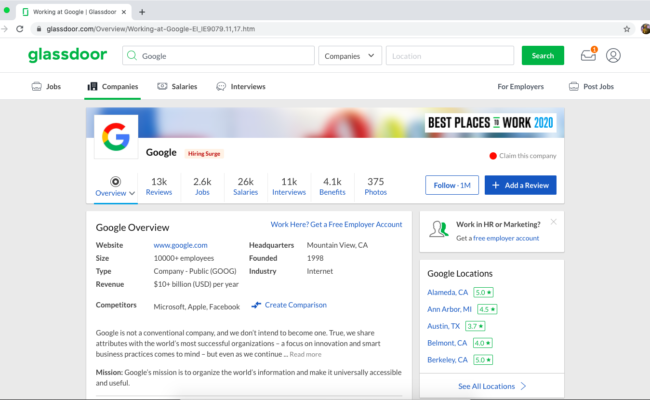
Task: Click the Best Places to Work 2020 banner
Action: pyautogui.click(x=491, y=123)
